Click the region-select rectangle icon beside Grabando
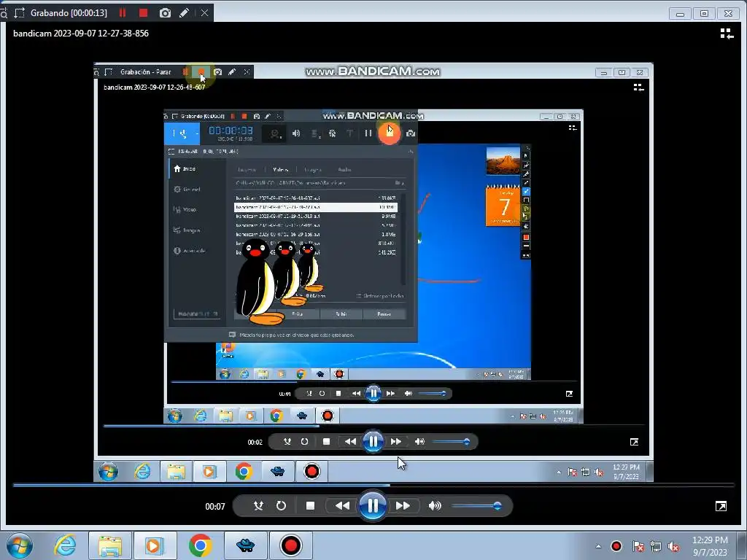 [20, 13]
